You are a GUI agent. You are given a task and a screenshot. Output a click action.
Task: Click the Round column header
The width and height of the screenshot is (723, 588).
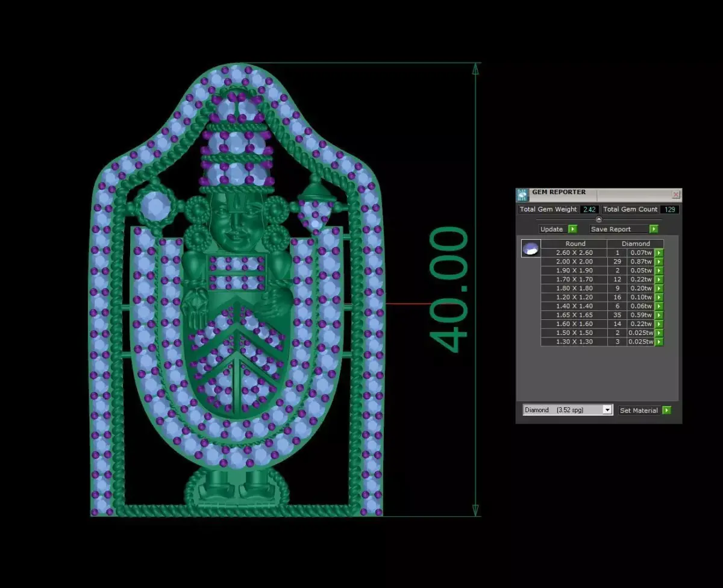(575, 243)
